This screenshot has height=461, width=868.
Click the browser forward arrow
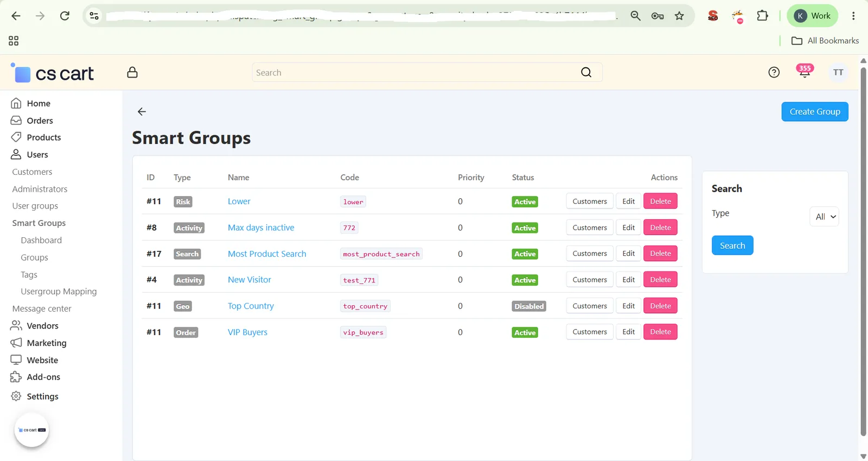coord(40,16)
